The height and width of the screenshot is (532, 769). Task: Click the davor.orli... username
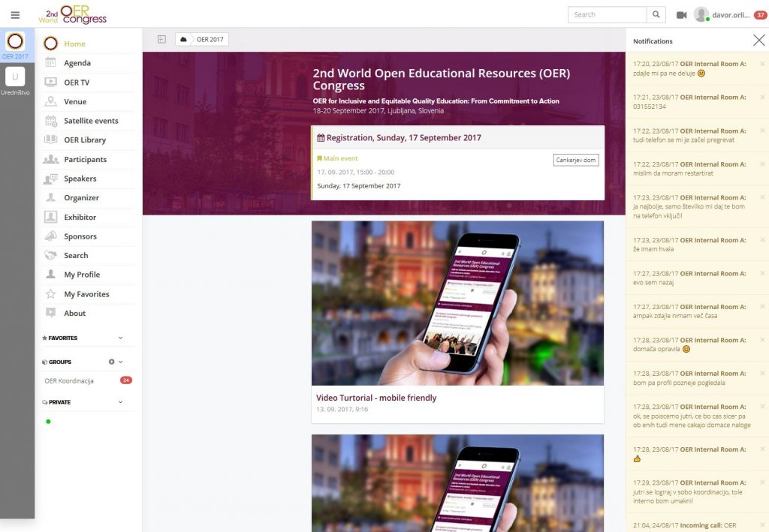coord(731,15)
